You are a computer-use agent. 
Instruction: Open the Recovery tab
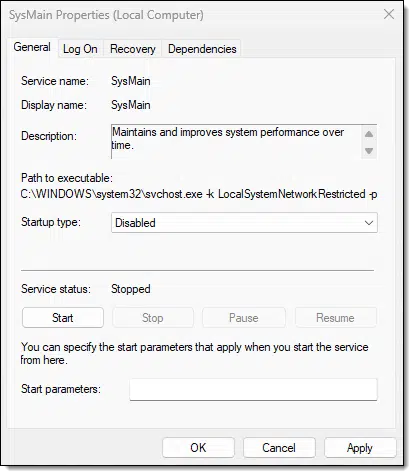133,49
